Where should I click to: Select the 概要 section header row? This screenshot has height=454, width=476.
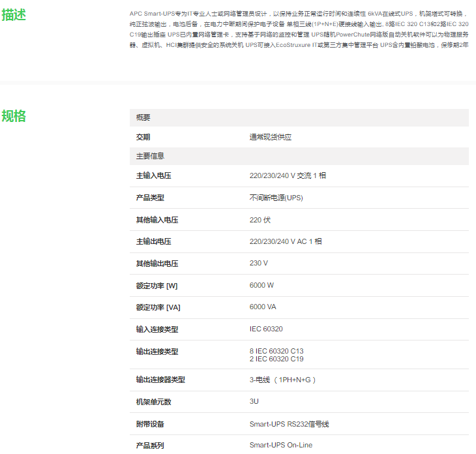(299, 117)
